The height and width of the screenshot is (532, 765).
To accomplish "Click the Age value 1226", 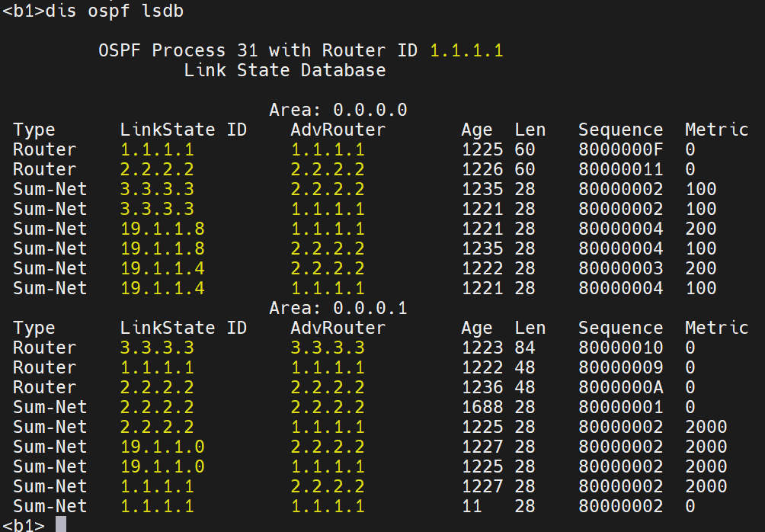I will 482,169.
